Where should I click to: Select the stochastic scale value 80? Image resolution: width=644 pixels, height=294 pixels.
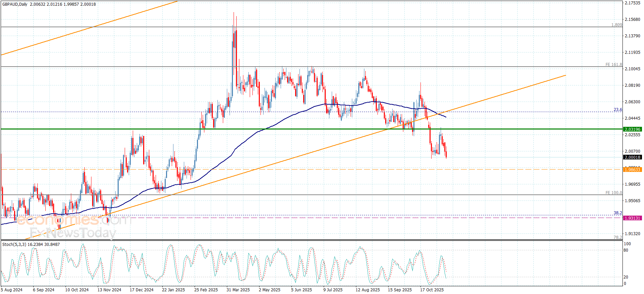coord(626,250)
